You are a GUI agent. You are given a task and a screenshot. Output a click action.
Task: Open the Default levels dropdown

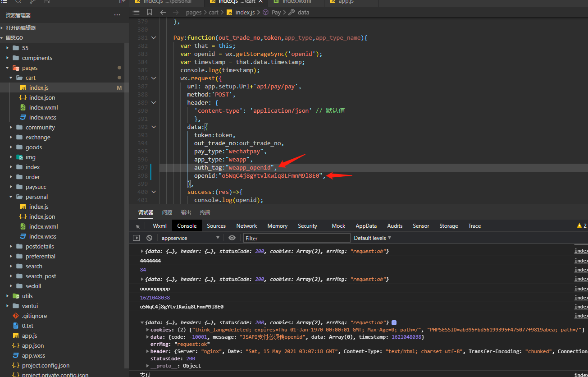tap(373, 238)
